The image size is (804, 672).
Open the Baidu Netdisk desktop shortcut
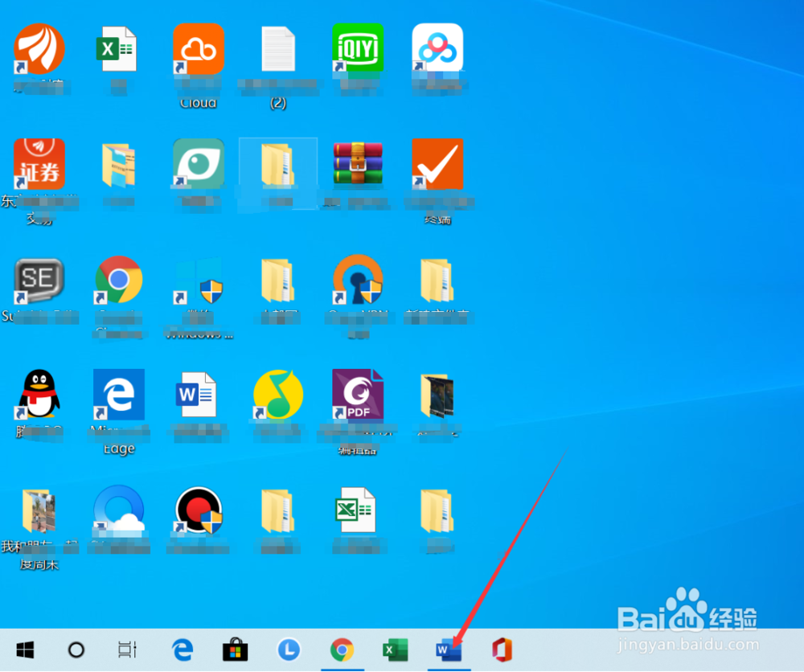click(x=437, y=48)
